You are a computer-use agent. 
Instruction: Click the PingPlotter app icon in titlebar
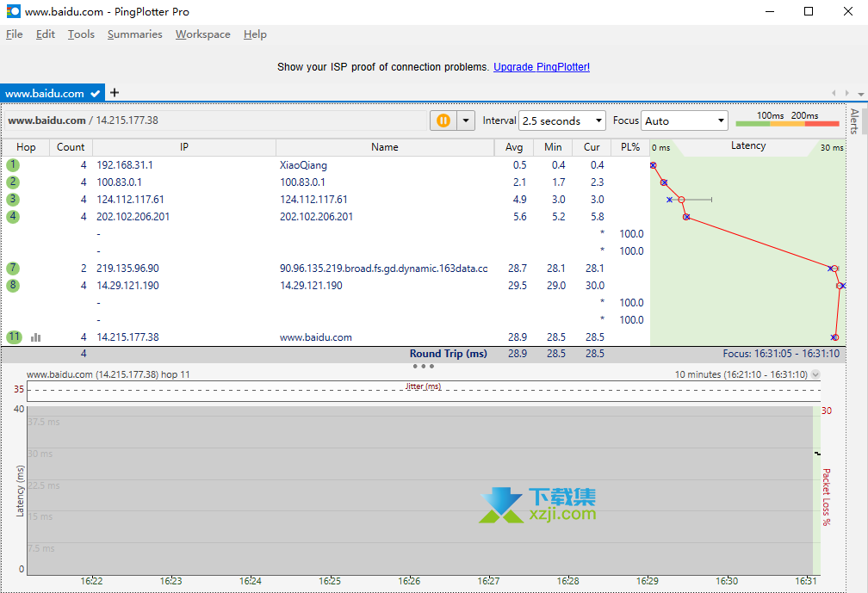(x=13, y=11)
